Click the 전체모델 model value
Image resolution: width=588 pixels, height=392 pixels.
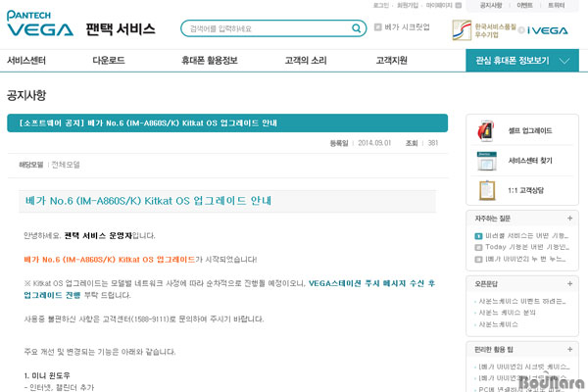(x=66, y=165)
